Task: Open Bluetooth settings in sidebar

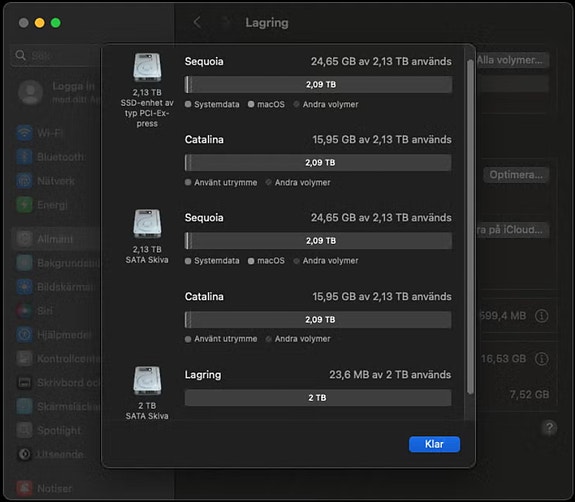Action: [51, 157]
